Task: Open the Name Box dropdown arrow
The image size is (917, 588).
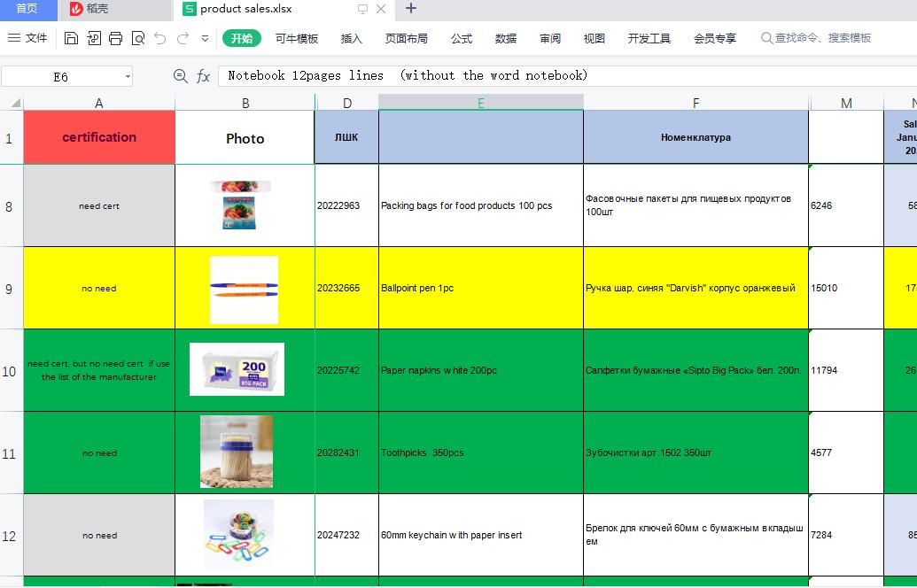Action: click(127, 76)
